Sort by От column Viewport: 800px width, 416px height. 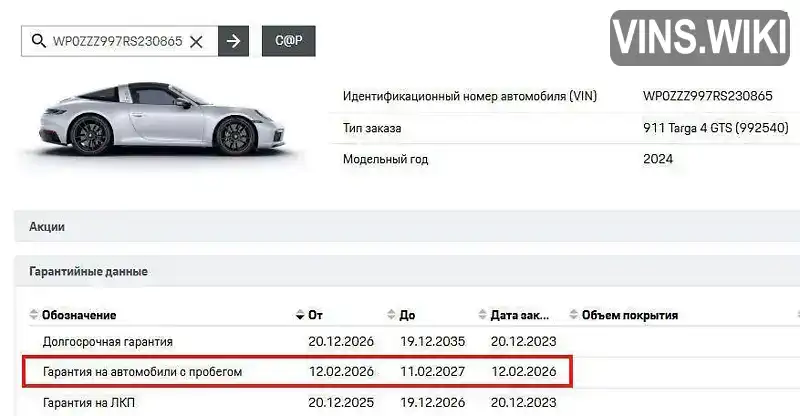click(309, 315)
